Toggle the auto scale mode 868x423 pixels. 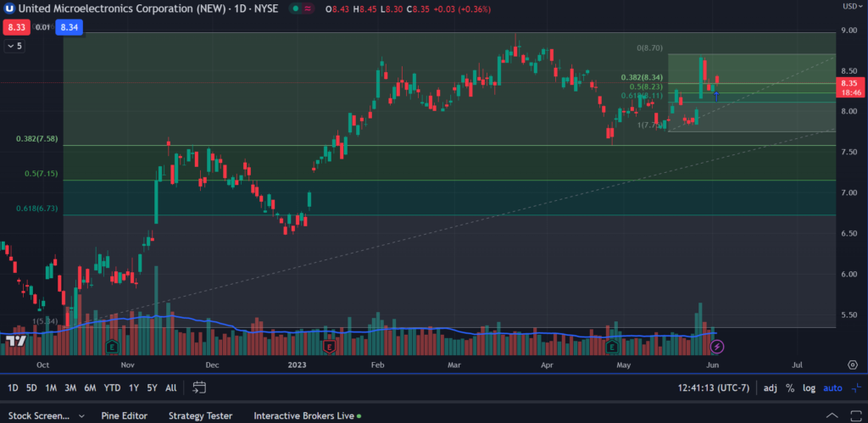832,387
